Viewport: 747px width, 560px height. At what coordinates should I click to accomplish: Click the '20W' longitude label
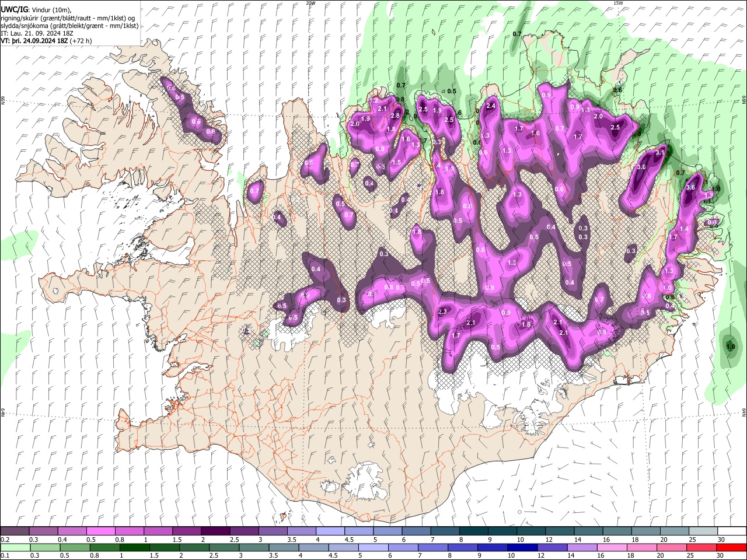coord(310,3)
